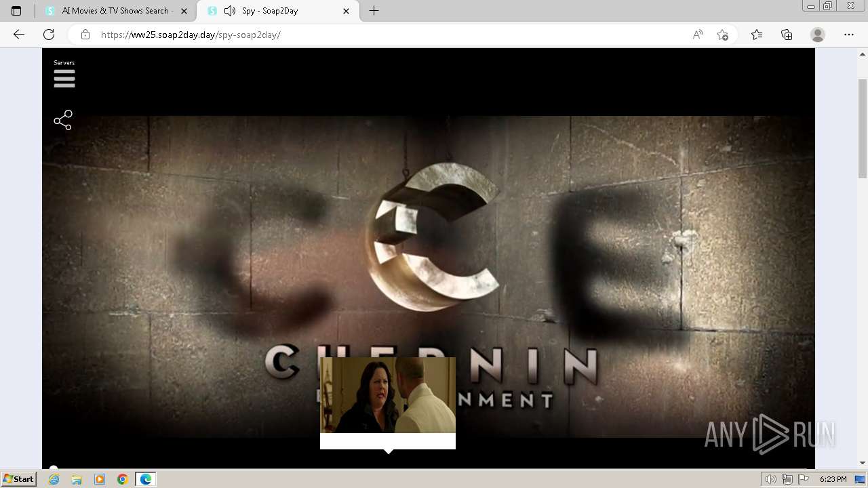Screen dimensions: 868x488
Task: View site information lock icon
Action: [x=85, y=35]
